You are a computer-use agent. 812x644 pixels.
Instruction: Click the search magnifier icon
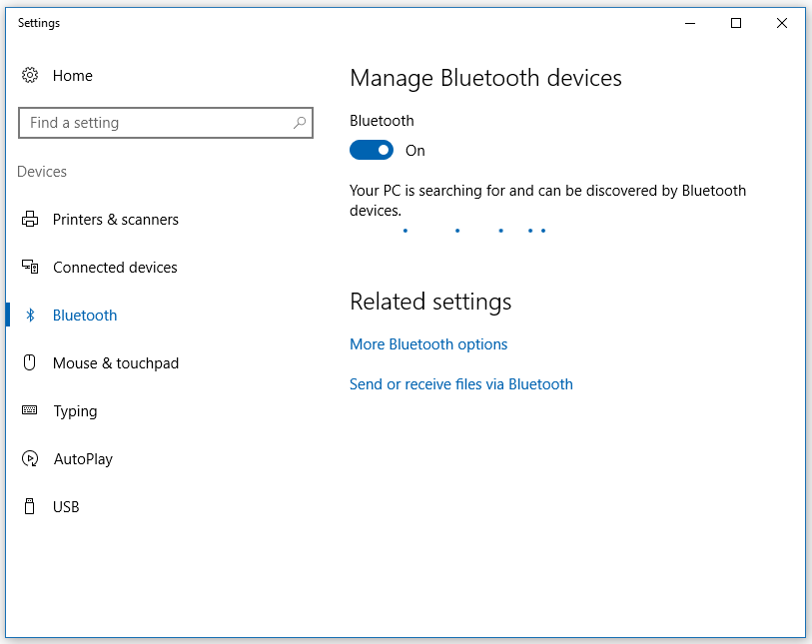(x=300, y=123)
